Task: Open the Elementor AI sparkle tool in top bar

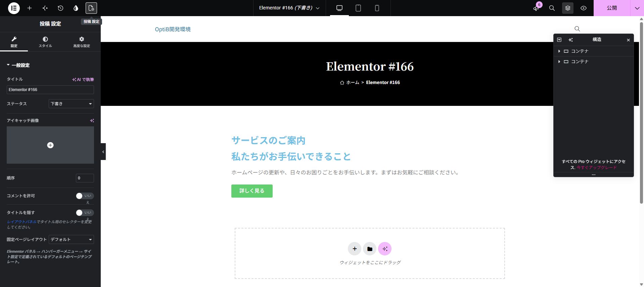Action: pyautogui.click(x=45, y=8)
